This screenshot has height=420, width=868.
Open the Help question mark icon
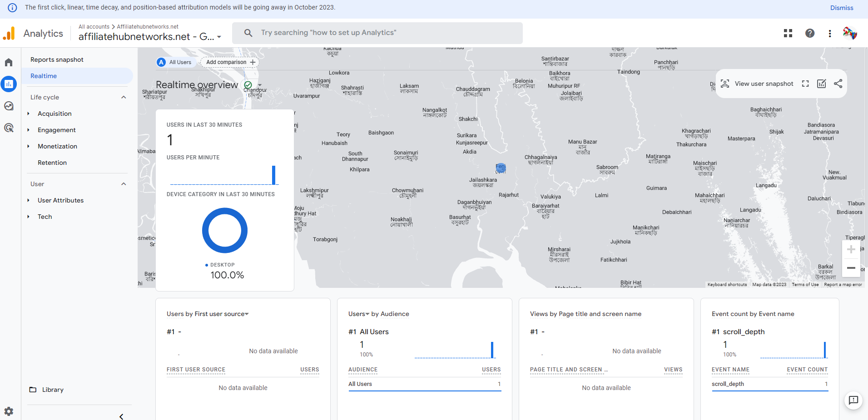click(810, 33)
